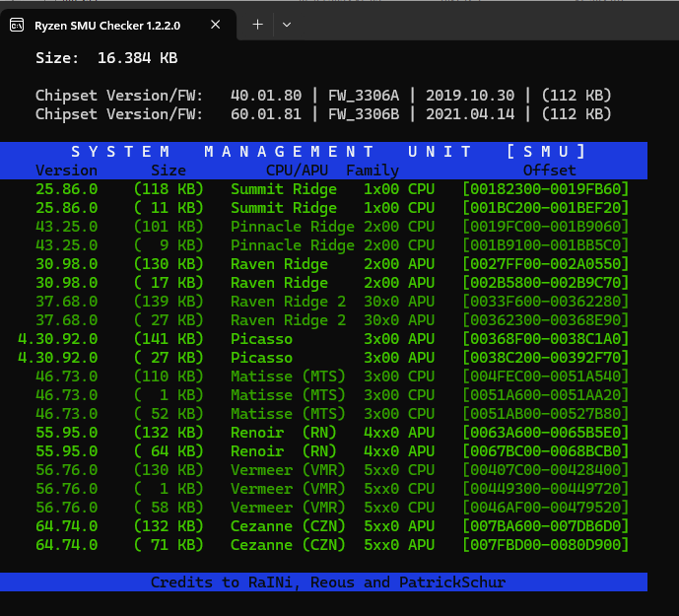679x616 pixels.
Task: Click offset [0063A600-0065B5E0]
Action: click(546, 433)
